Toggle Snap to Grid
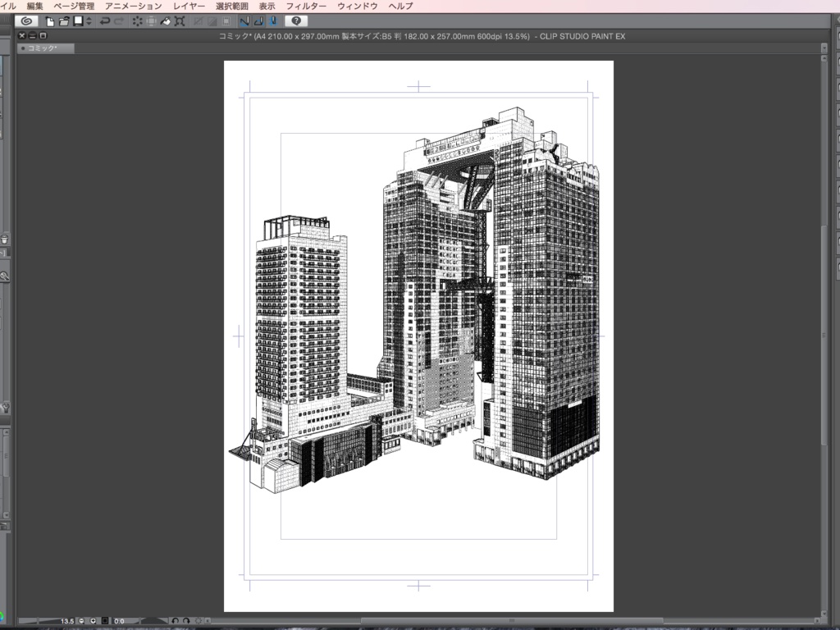The width and height of the screenshot is (840, 630). tap(272, 21)
